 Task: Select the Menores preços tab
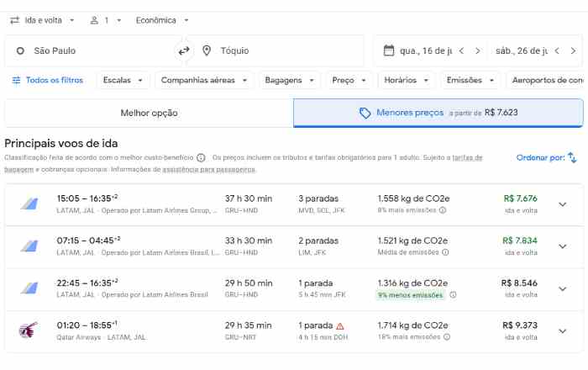coord(438,113)
